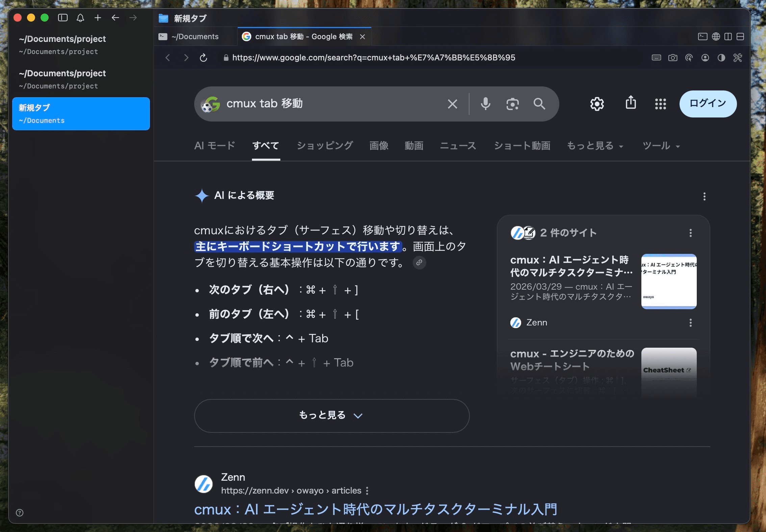Click the keyboard icon in address bar

point(657,58)
